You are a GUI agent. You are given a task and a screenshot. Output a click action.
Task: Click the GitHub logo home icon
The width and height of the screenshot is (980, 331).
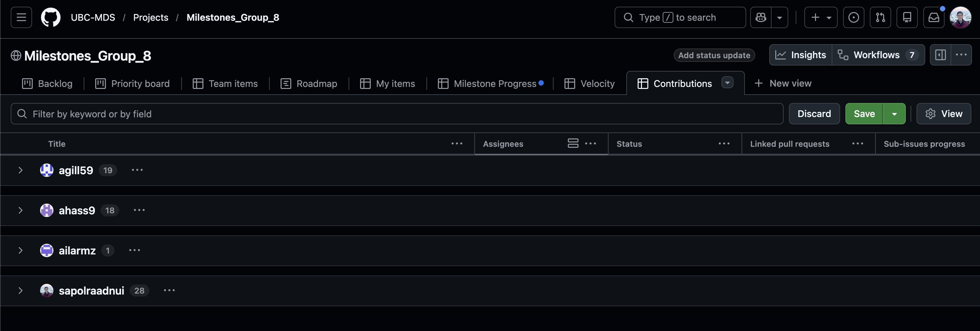coord(50,17)
